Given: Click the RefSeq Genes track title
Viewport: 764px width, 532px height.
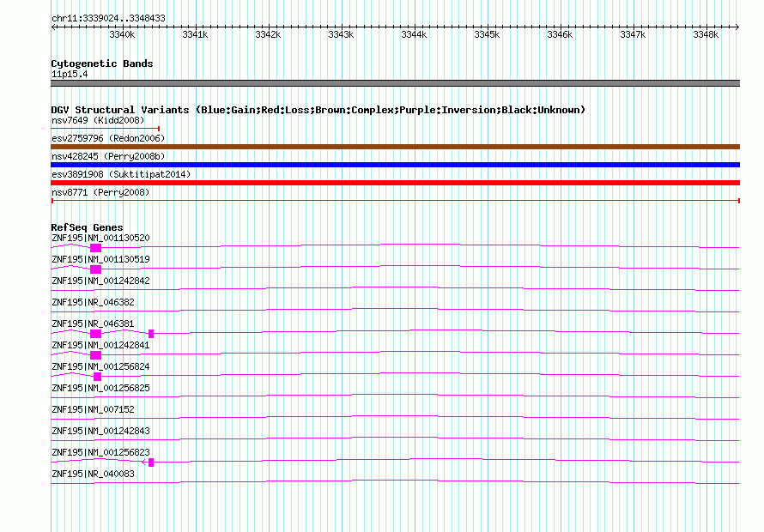Looking at the screenshot, I should [88, 227].
